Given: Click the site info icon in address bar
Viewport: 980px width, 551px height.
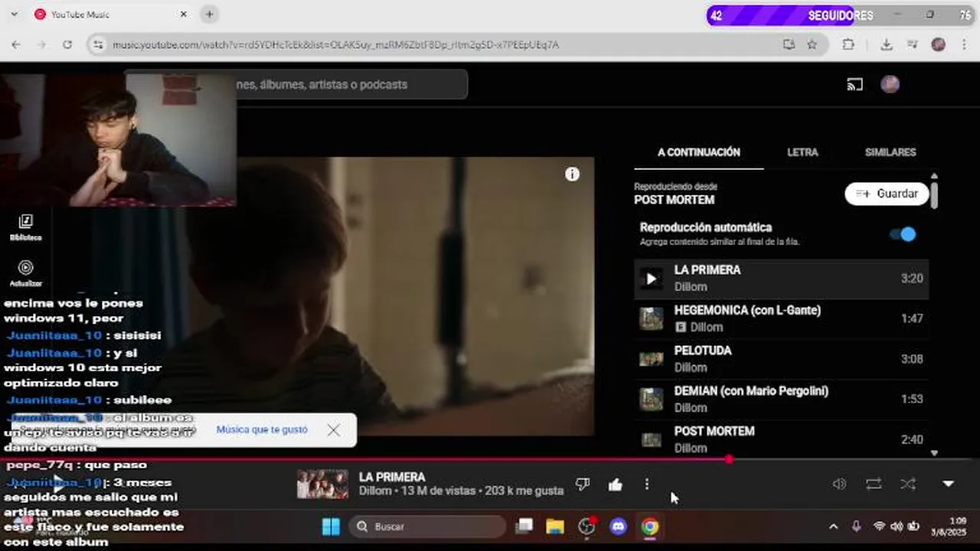Looking at the screenshot, I should pyautogui.click(x=97, y=45).
